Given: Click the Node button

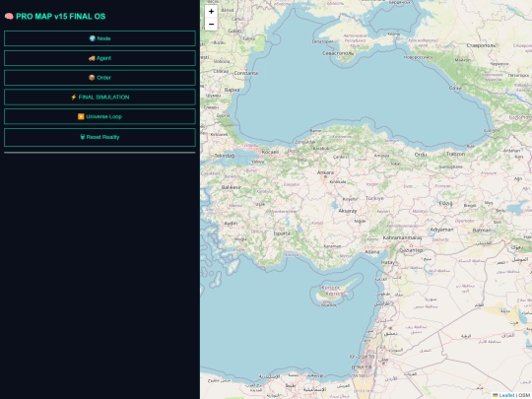Looking at the screenshot, I should (x=100, y=38).
